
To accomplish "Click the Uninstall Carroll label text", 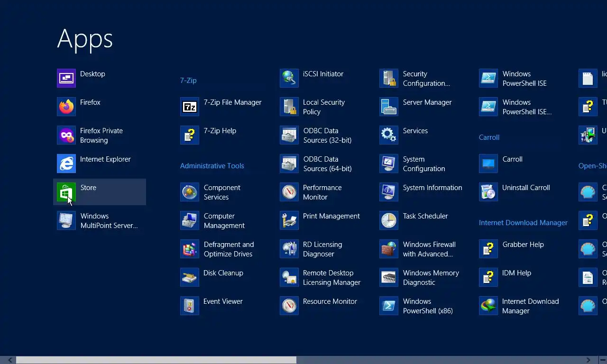I will coord(526,188).
